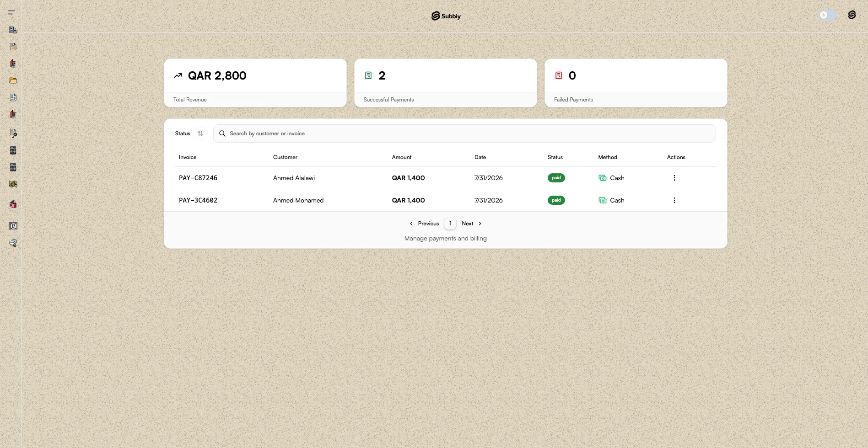Click the Actions column header
The image size is (868, 448).
tap(676, 157)
